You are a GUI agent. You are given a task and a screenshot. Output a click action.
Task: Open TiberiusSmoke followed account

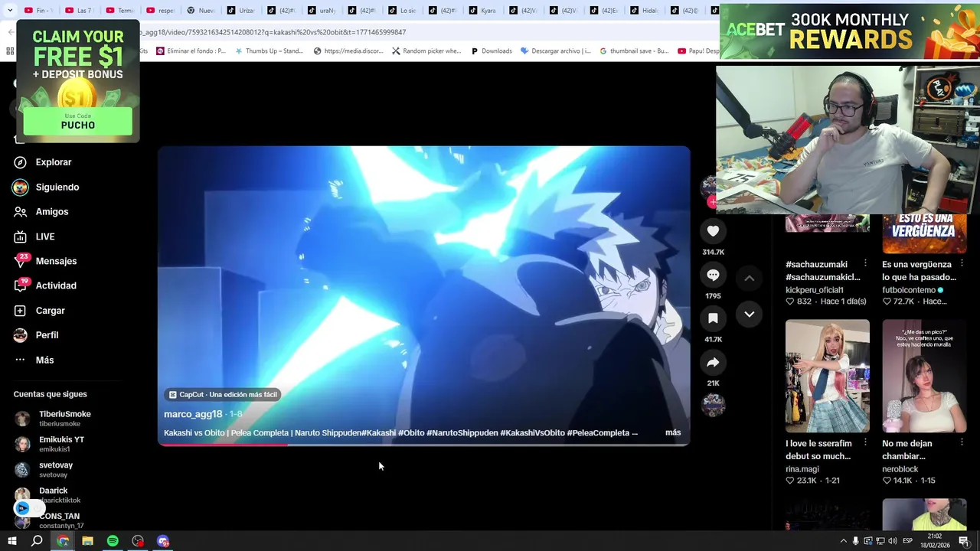tap(54, 418)
